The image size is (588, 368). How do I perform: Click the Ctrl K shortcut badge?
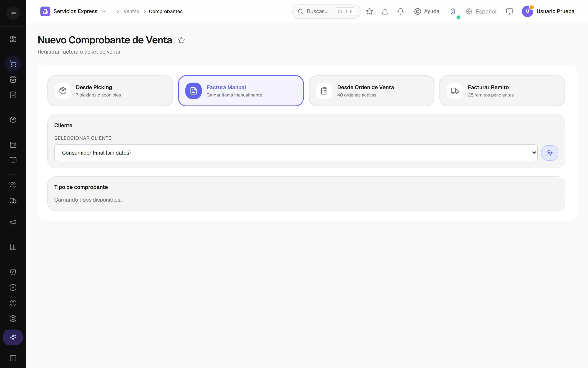(345, 12)
